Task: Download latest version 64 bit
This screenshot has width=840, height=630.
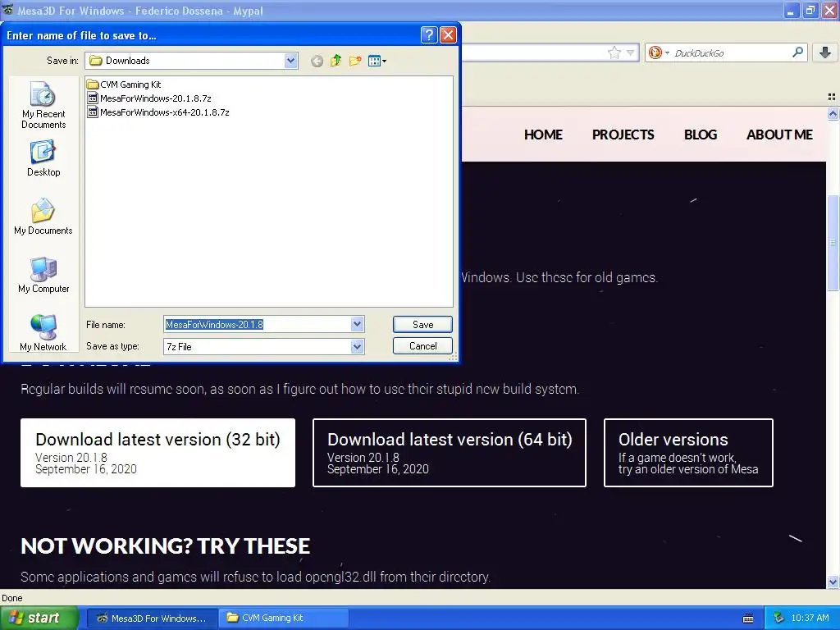Action: 450,453
